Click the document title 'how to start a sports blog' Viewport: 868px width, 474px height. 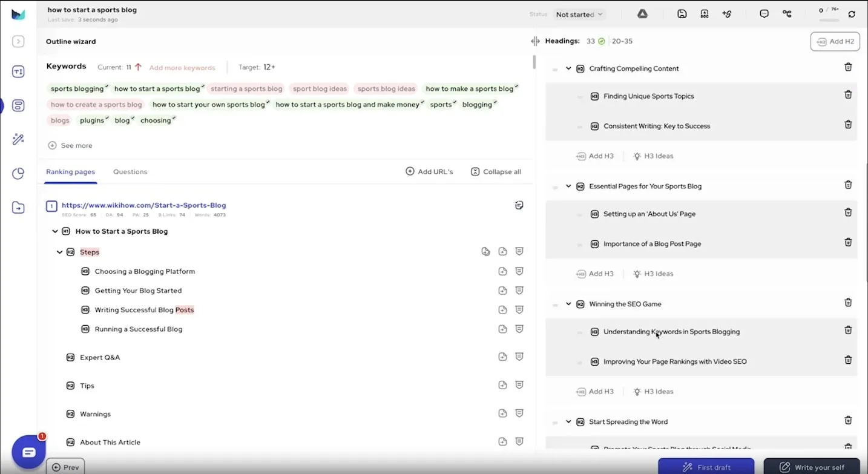pos(92,10)
